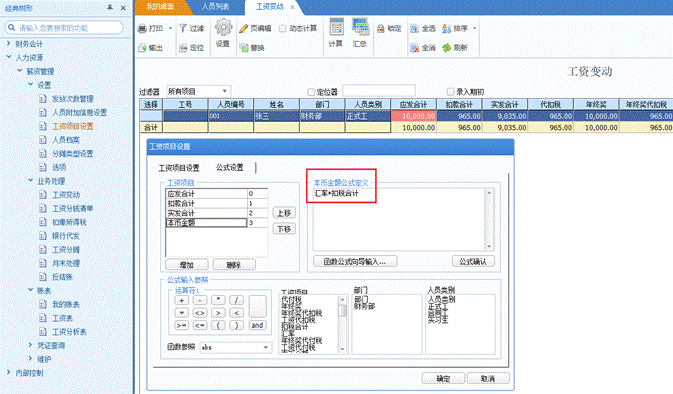Click the Page Edit (页编辑) pencil icon
The height and width of the screenshot is (394, 673).
pos(244,28)
